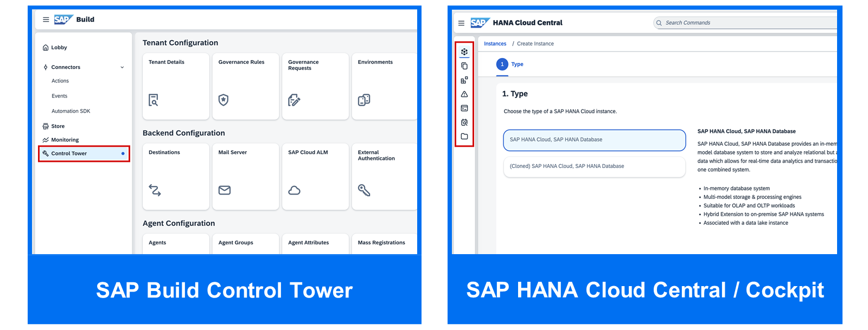
Task: Click the Store shop icon
Action: 46,126
